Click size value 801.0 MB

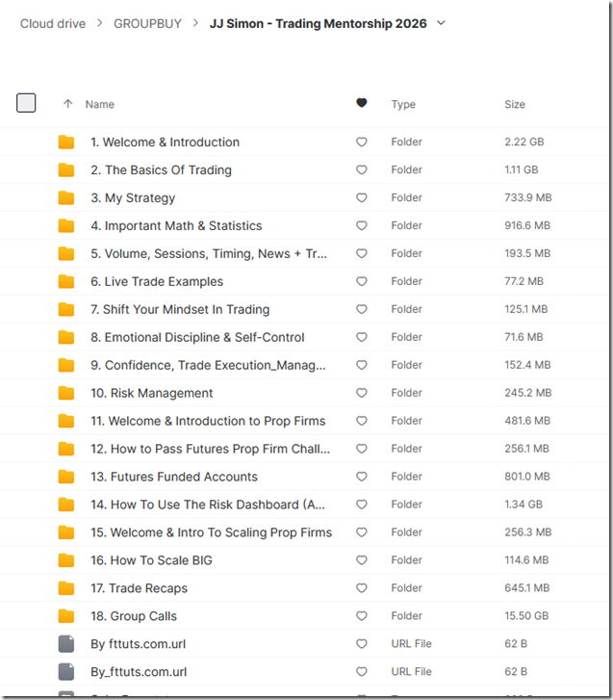[527, 477]
